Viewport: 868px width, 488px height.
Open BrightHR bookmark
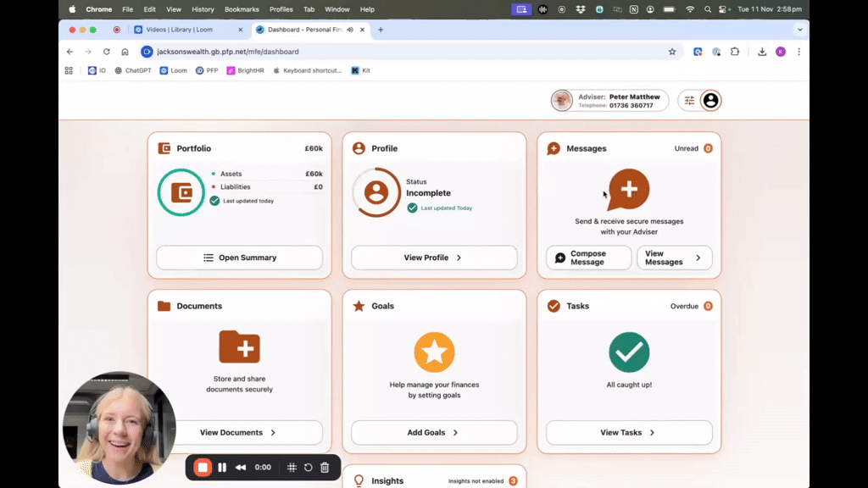tap(245, 71)
